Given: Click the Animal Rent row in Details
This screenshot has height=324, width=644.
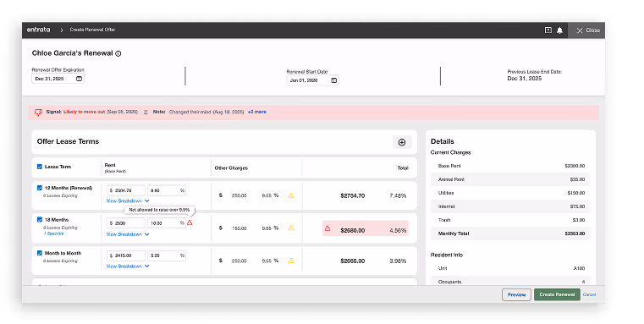Looking at the screenshot, I should [510, 179].
